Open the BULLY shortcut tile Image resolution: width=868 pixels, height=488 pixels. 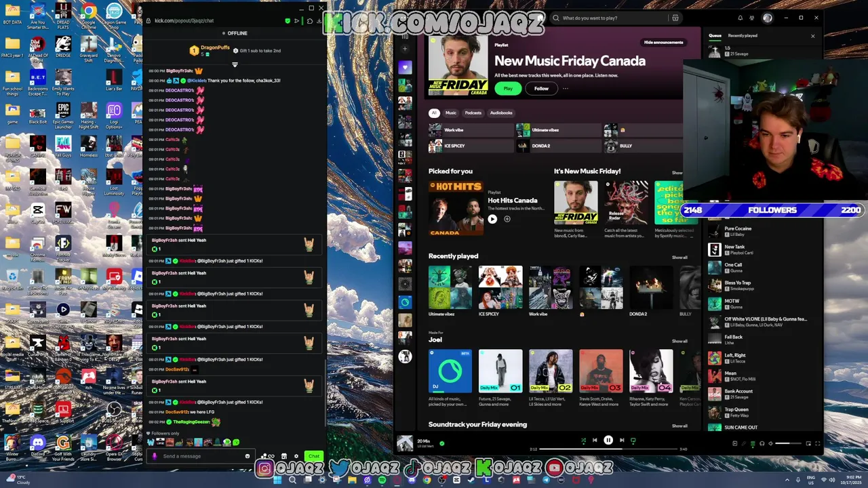[644, 146]
